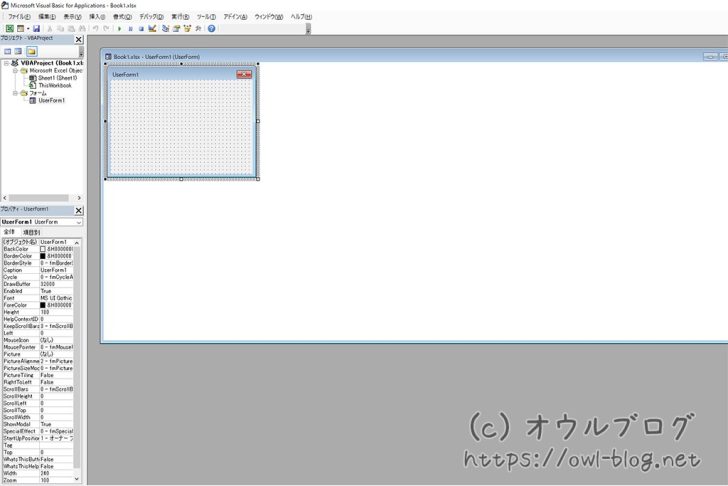Screen dimensions: 728x486
Task: Open Help with the blue question icon
Action: tap(211, 29)
